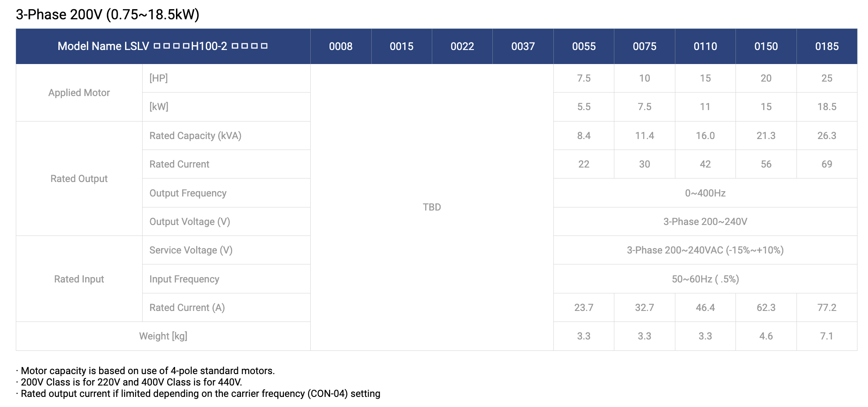Screen dimensions: 868x407
Task: Click the 3-Phase 200~240V output voltage cell
Action: click(705, 221)
